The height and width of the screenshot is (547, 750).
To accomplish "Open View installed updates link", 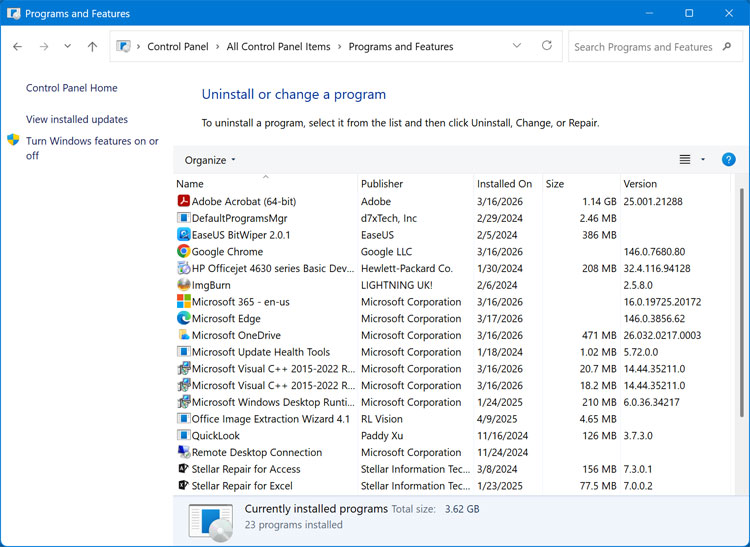I will (77, 119).
